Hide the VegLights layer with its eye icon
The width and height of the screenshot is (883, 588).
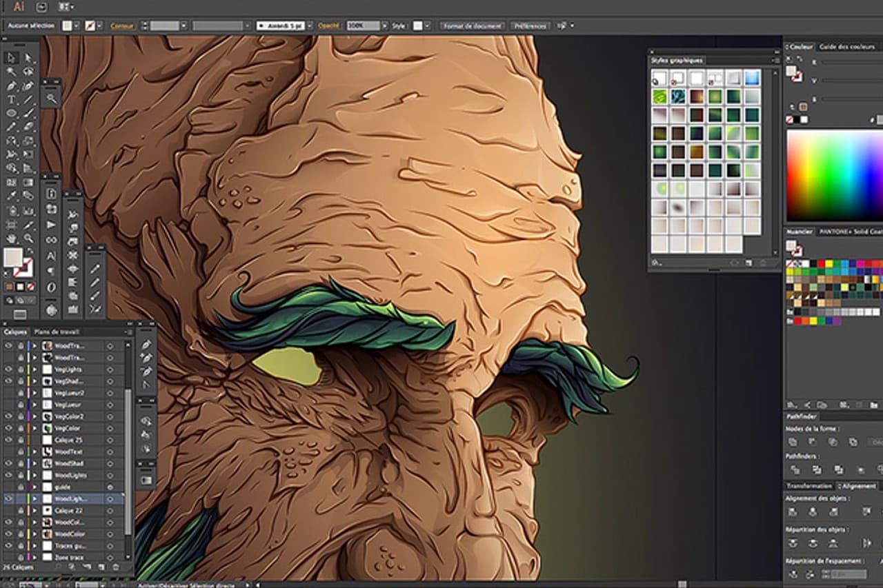tap(9, 369)
